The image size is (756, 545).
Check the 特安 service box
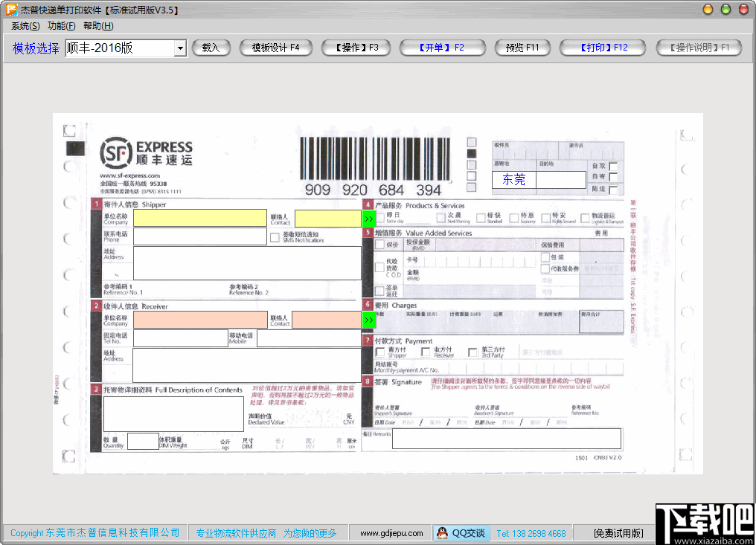[x=545, y=218]
